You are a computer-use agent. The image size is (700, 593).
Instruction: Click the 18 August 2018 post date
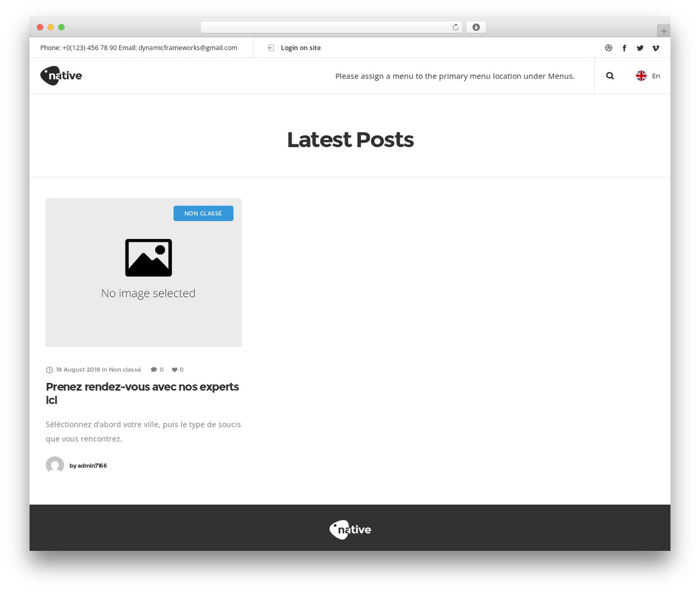pos(78,370)
